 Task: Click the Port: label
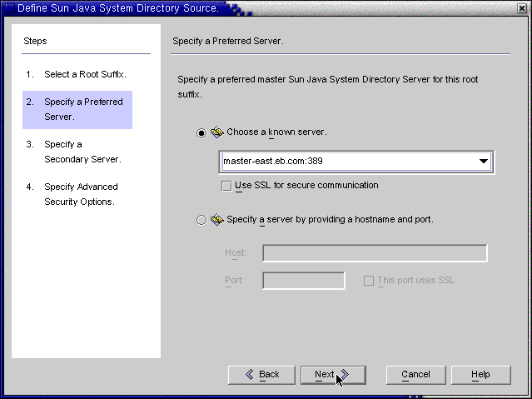pyautogui.click(x=235, y=281)
